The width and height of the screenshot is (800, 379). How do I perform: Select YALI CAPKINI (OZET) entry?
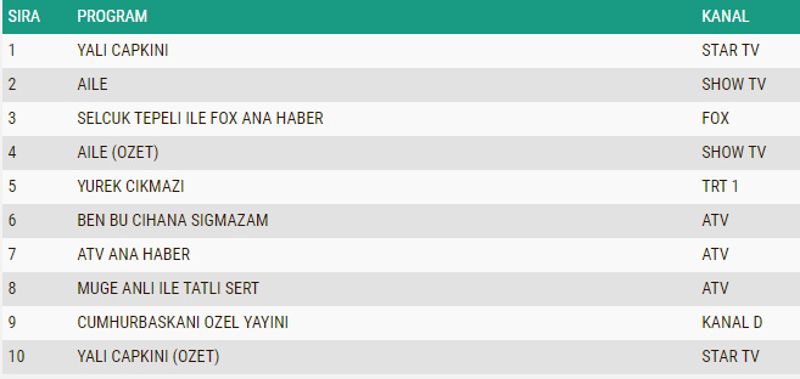(x=148, y=357)
